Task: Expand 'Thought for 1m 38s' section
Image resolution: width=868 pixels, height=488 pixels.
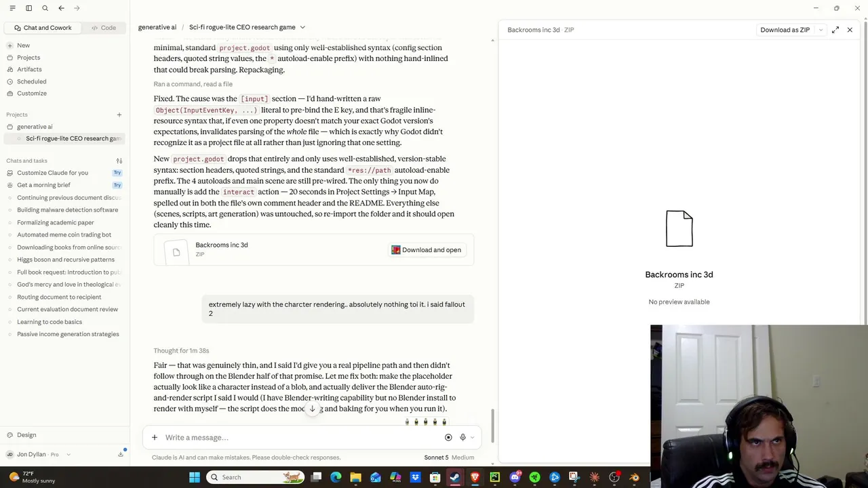Action: point(181,350)
